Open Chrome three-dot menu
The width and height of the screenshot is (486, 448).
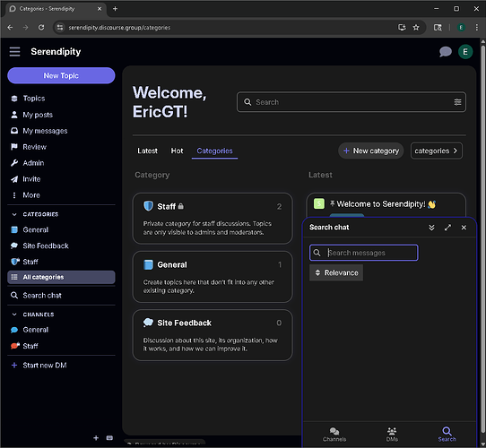(476, 28)
